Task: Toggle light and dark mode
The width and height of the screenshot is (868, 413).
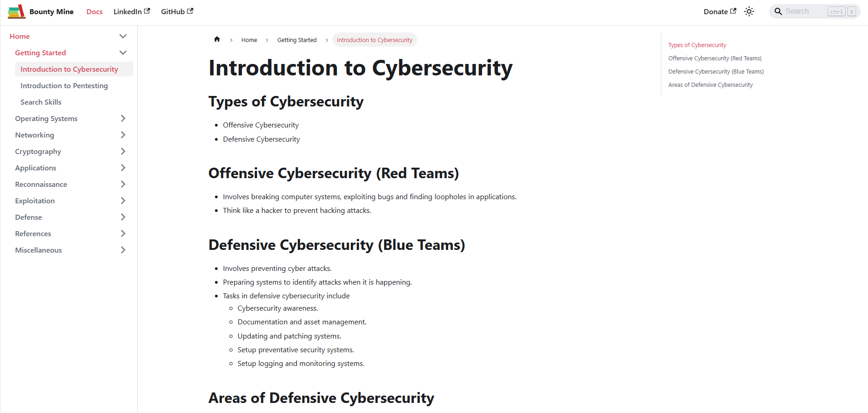Action: (x=749, y=11)
